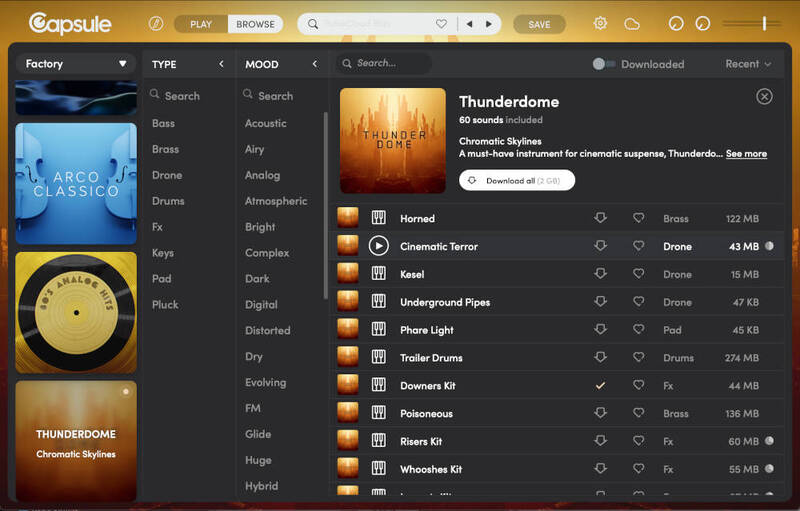The height and width of the screenshot is (511, 800).
Task: Click keyboard icon next to Risers Kit
Action: pyautogui.click(x=379, y=441)
